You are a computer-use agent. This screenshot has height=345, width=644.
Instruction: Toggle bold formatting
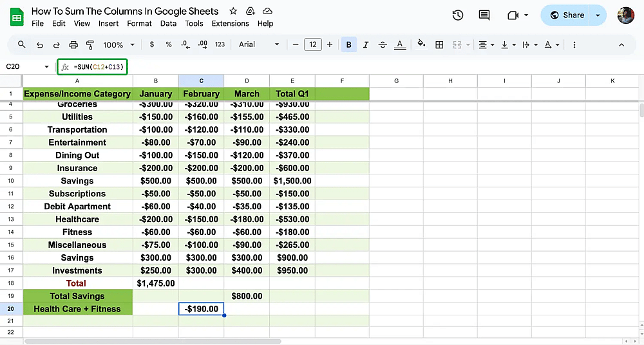click(348, 45)
